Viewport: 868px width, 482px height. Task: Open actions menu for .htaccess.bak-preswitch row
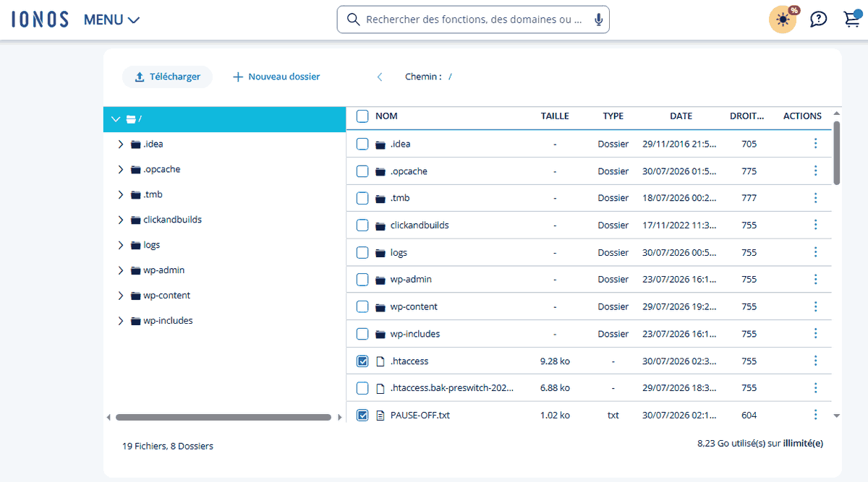click(815, 388)
